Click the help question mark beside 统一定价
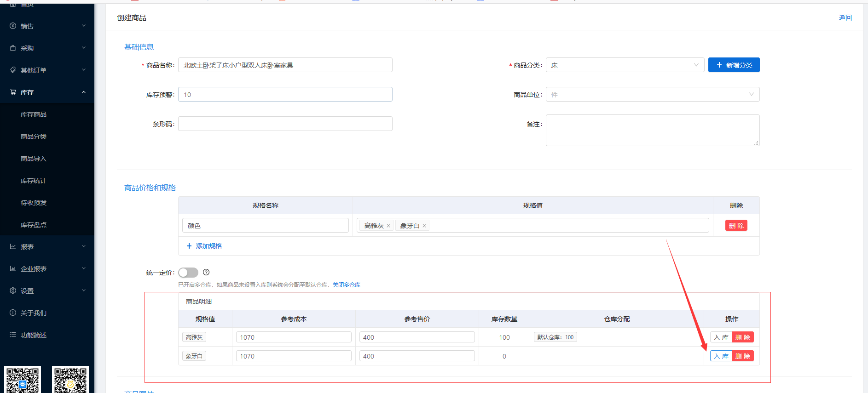The image size is (868, 393). 206,273
